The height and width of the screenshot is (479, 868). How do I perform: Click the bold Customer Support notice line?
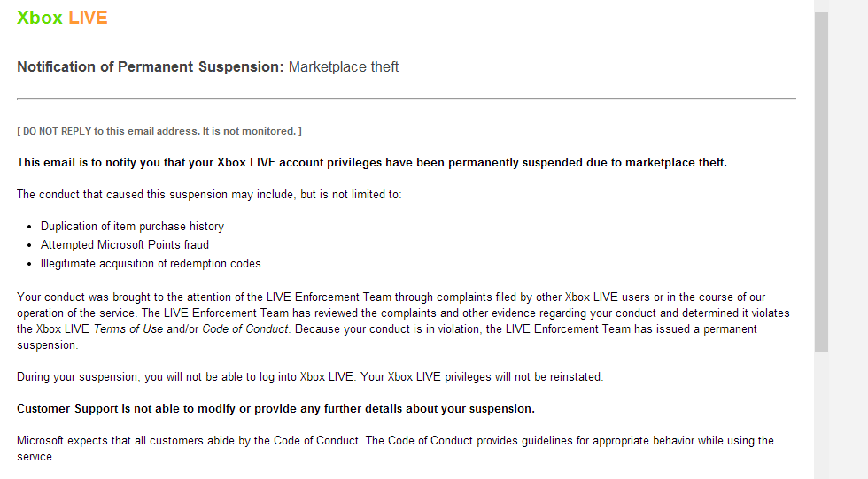point(275,409)
